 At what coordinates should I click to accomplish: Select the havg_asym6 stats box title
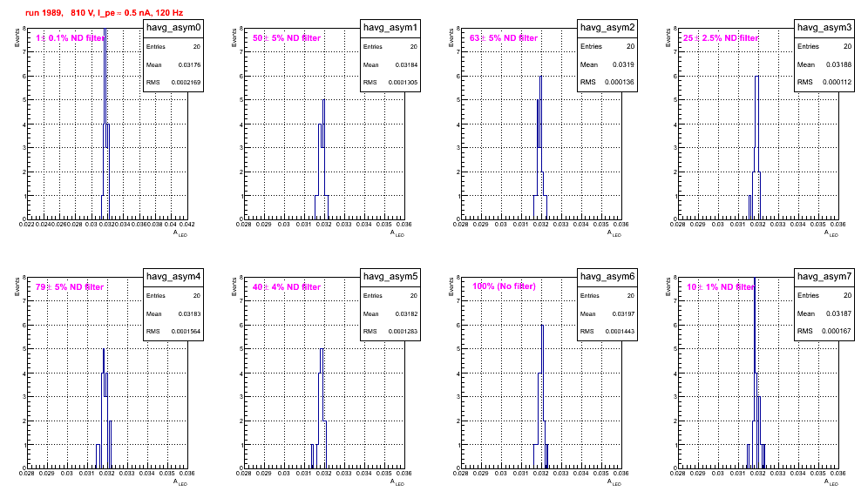tap(607, 276)
